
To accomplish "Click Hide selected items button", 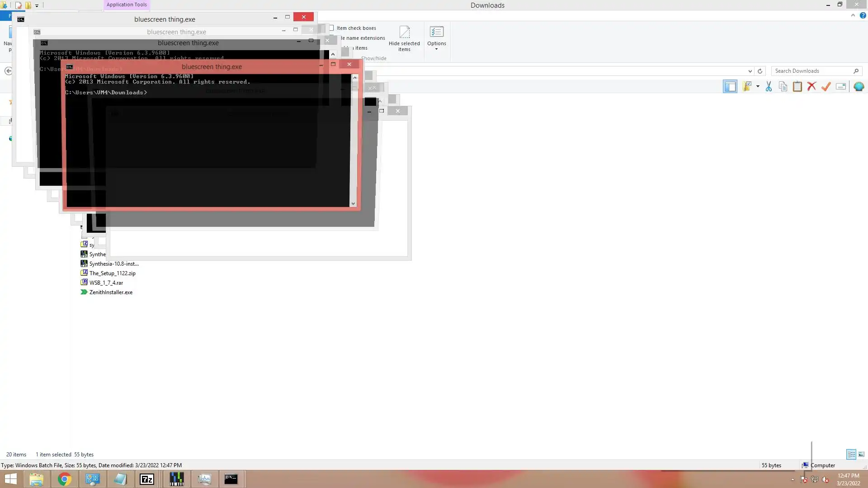I will (404, 38).
